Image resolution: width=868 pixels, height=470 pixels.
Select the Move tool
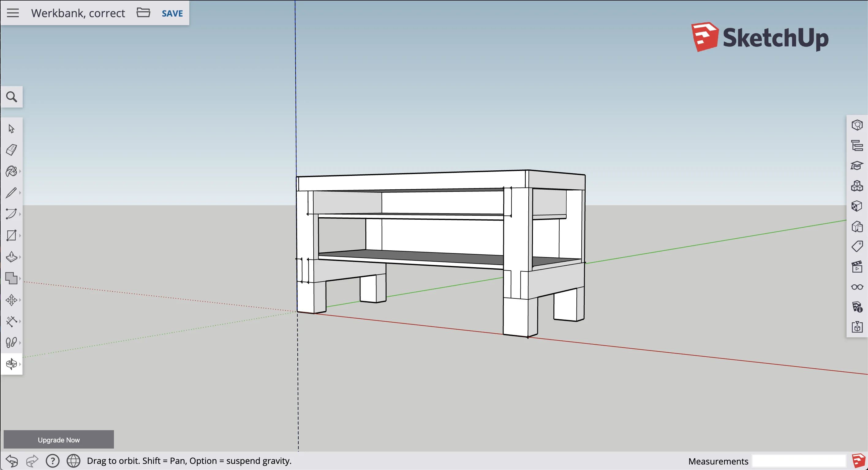[11, 300]
